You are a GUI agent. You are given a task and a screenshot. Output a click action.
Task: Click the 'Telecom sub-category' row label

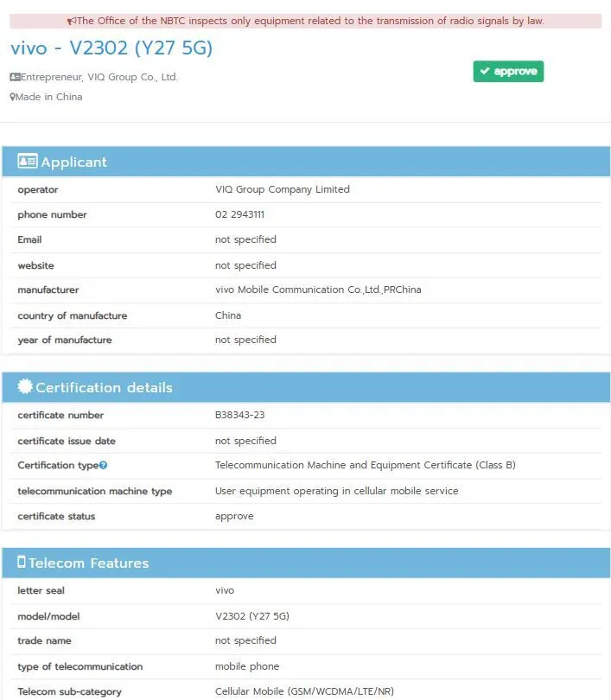[x=70, y=691]
